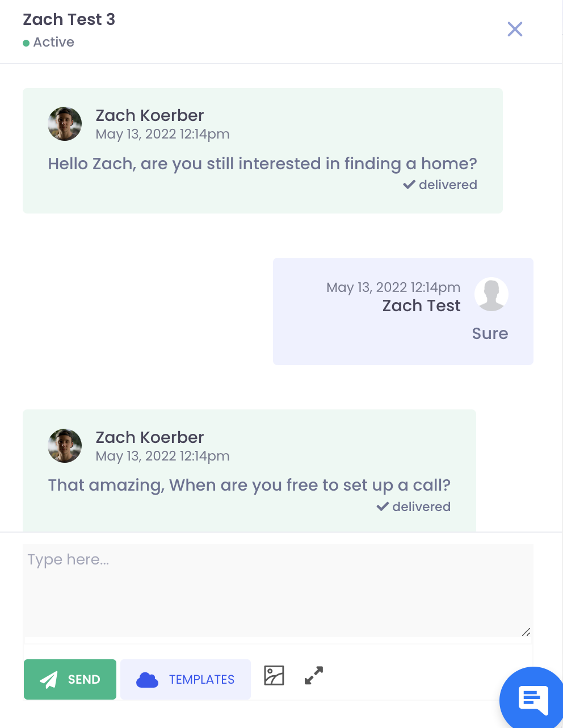Click the expand editor arrows icon
This screenshot has height=728, width=563.
point(314,675)
